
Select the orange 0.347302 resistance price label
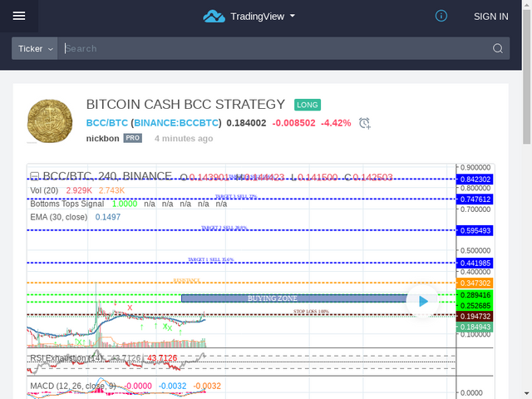coord(475,283)
